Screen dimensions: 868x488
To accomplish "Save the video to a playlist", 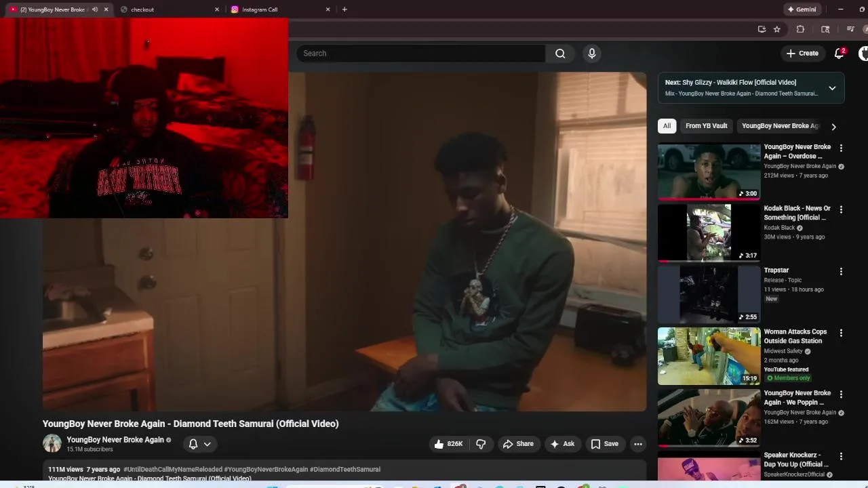I will [x=604, y=444].
